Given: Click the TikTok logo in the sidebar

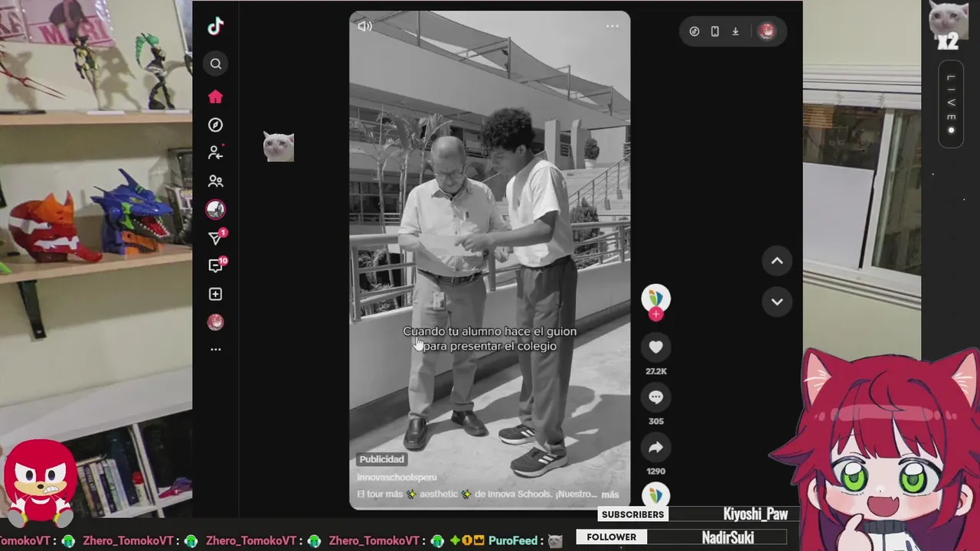Looking at the screenshot, I should tap(215, 26).
